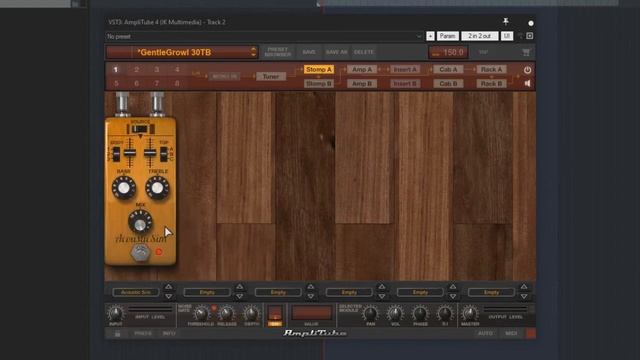Switch to the Insert A tab
The image size is (640, 360).
click(x=405, y=69)
